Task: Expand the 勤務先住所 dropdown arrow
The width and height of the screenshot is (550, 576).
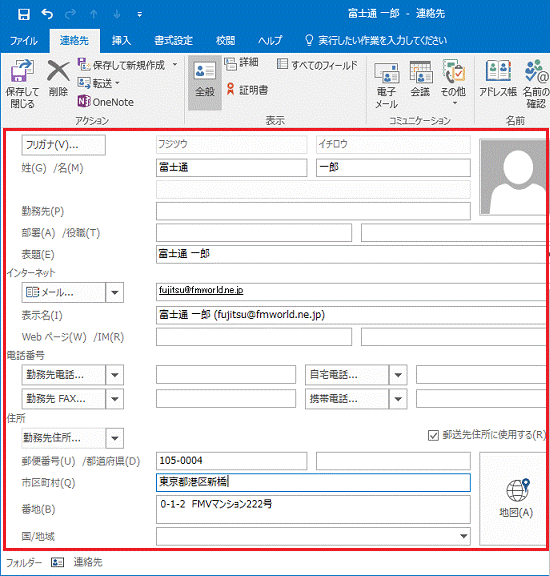Action: pos(115,438)
